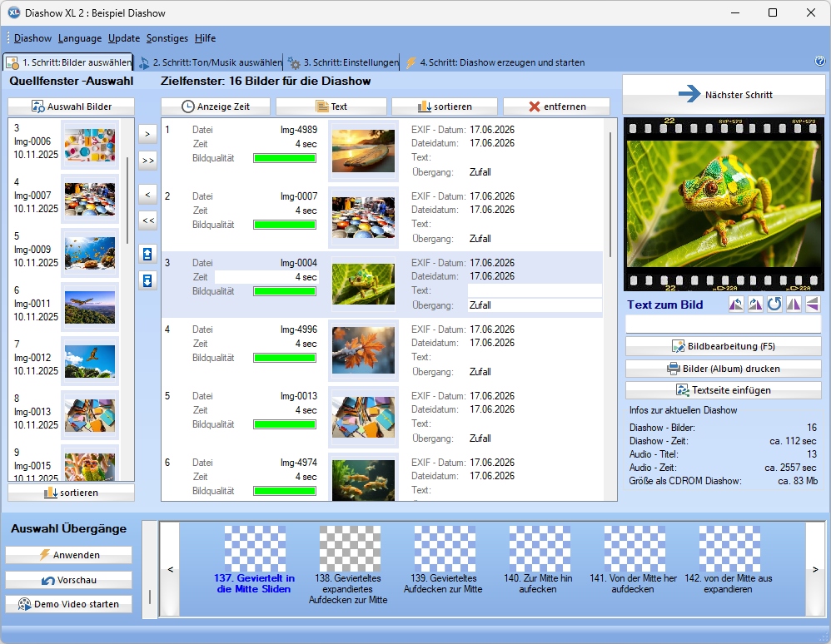Select Img-0009 underwater thumbnail in source list

(x=90, y=253)
